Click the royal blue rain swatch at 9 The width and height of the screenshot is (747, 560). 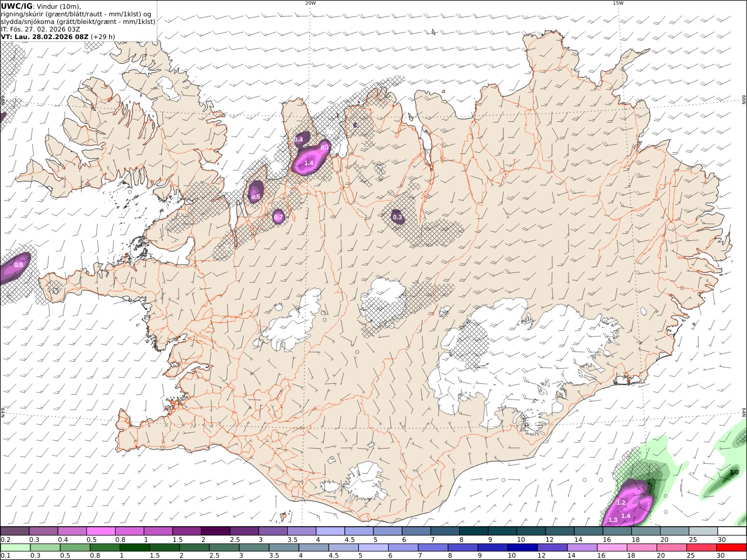492,547
